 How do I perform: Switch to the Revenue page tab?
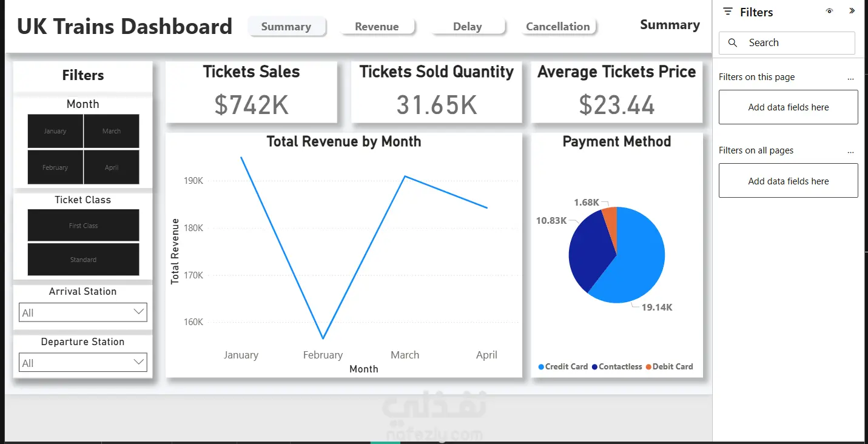377,27
